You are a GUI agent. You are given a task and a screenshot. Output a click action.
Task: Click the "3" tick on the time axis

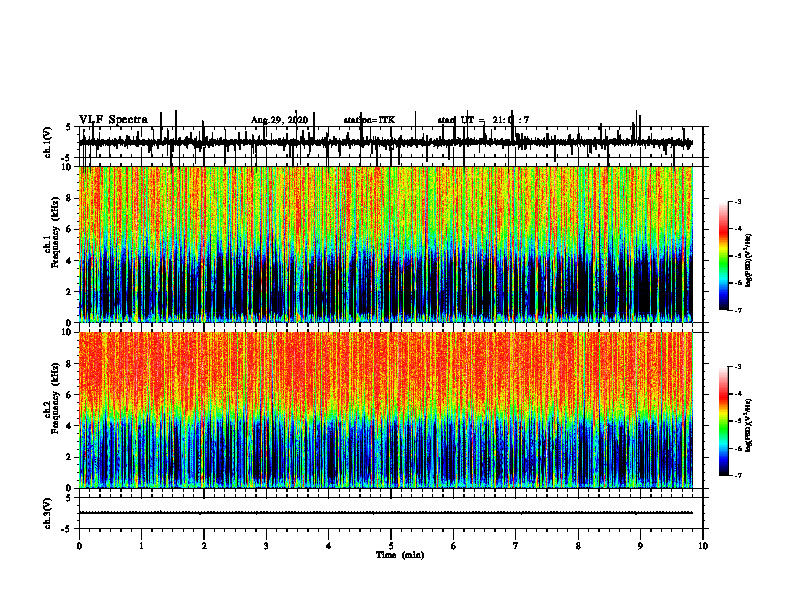coord(266,546)
